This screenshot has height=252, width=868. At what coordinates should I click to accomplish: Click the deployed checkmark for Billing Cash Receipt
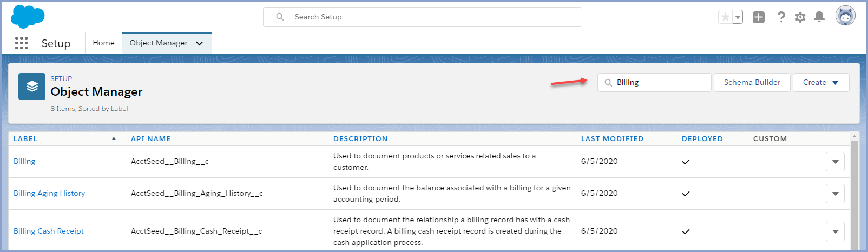(686, 231)
